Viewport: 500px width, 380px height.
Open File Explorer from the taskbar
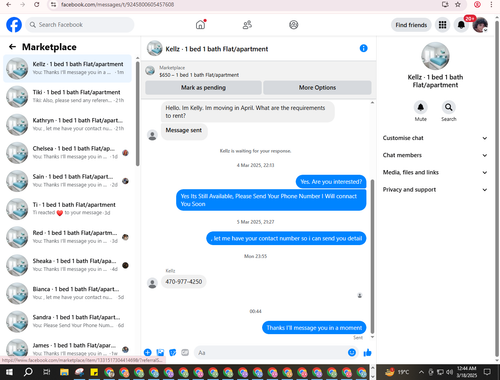point(64,372)
